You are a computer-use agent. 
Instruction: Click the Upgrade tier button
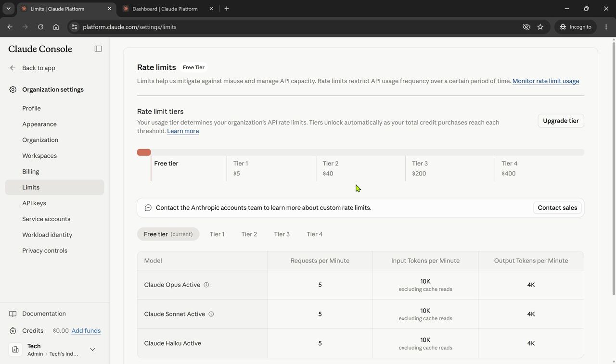tap(561, 121)
